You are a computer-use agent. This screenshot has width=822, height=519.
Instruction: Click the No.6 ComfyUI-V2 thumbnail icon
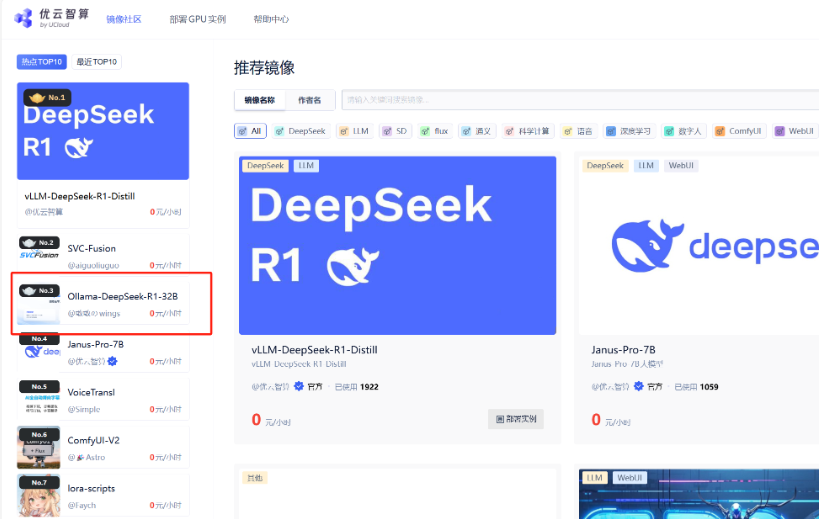pos(39,447)
